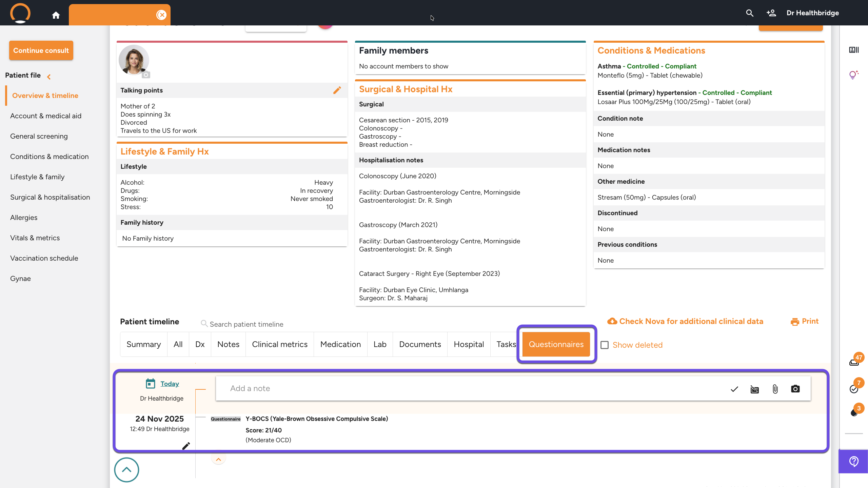Screen dimensions: 868x488
Task: Click the Search patient timeline field
Action: click(x=246, y=324)
